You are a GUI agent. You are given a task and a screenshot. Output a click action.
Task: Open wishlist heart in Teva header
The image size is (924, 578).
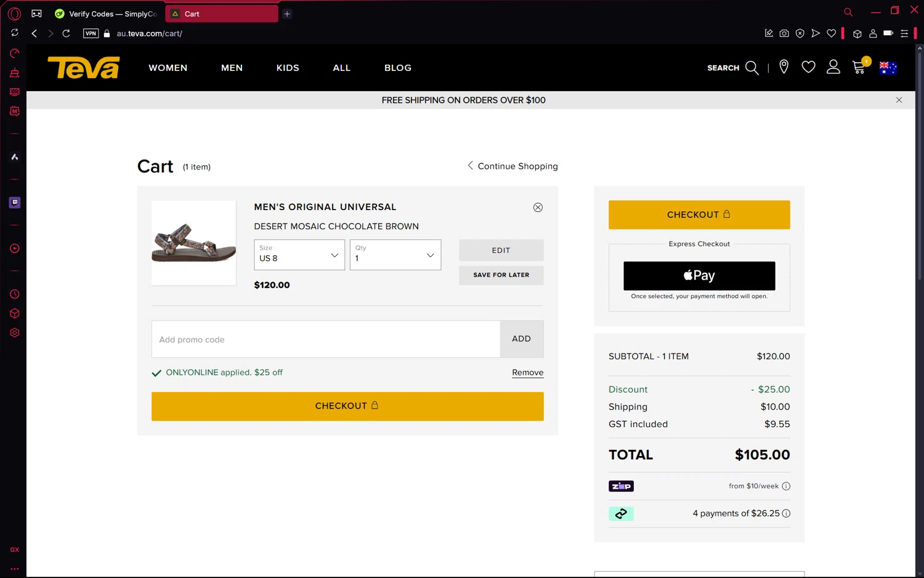tap(808, 67)
